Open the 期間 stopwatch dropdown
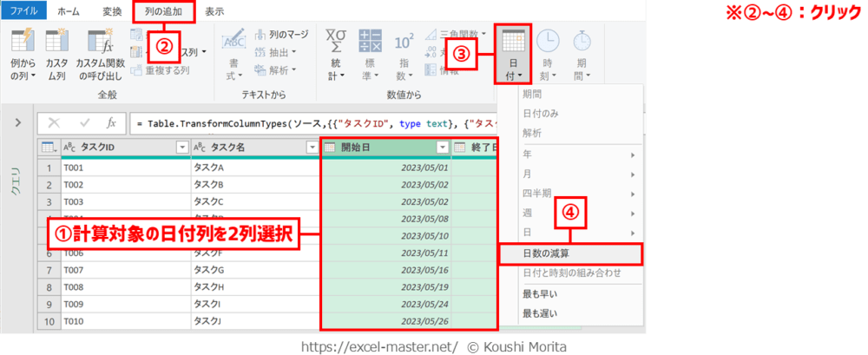Viewport: 868px width, 355px height. click(x=582, y=56)
